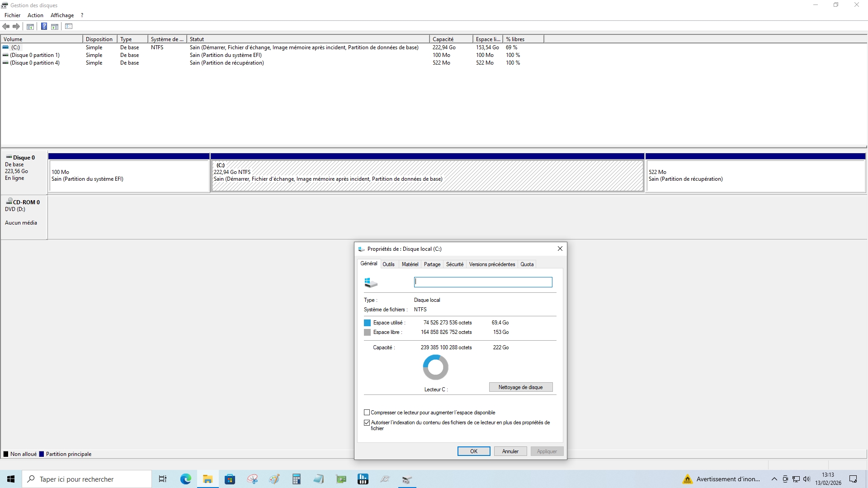Enable the compress this drive checkbox

click(x=367, y=413)
